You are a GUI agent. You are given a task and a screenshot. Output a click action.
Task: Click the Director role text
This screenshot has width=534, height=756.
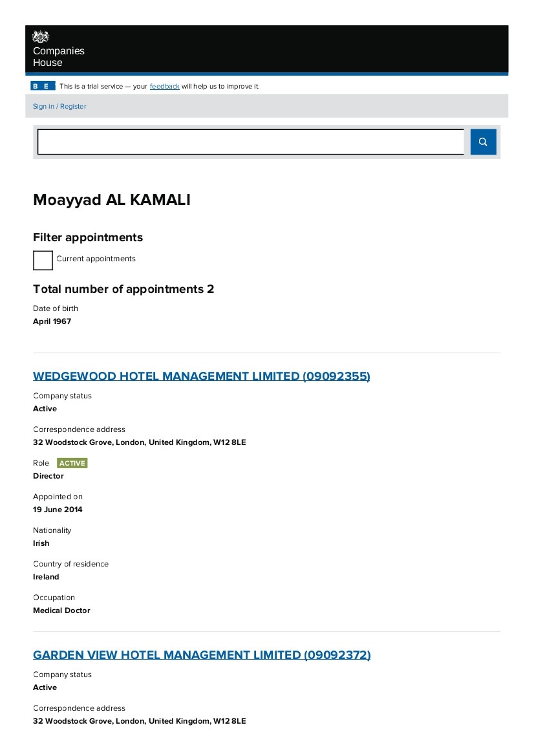pos(48,476)
